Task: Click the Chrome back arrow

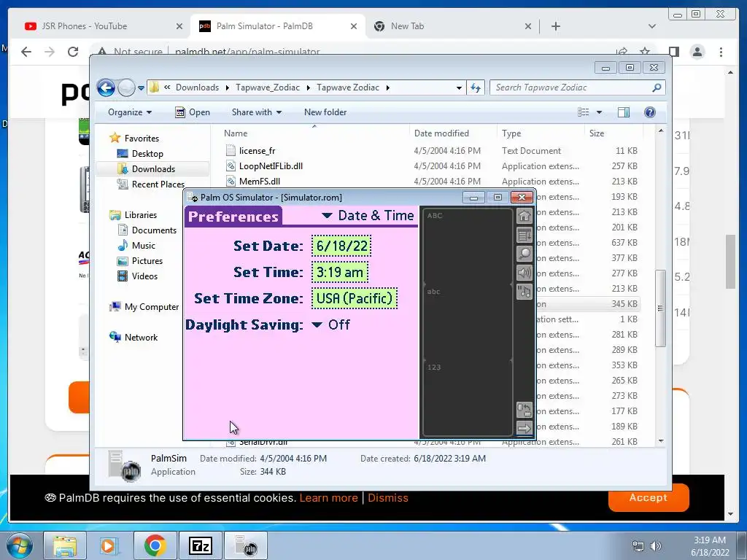Action: point(26,52)
